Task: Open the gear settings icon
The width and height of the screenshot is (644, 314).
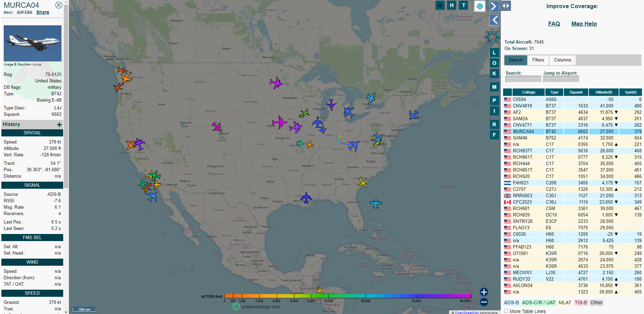Action: pos(492,37)
